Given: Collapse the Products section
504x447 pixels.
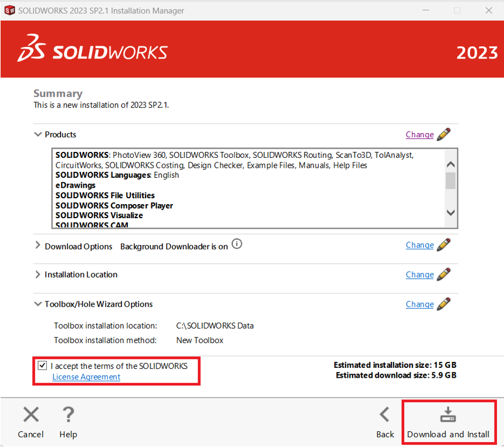Looking at the screenshot, I should [38, 134].
